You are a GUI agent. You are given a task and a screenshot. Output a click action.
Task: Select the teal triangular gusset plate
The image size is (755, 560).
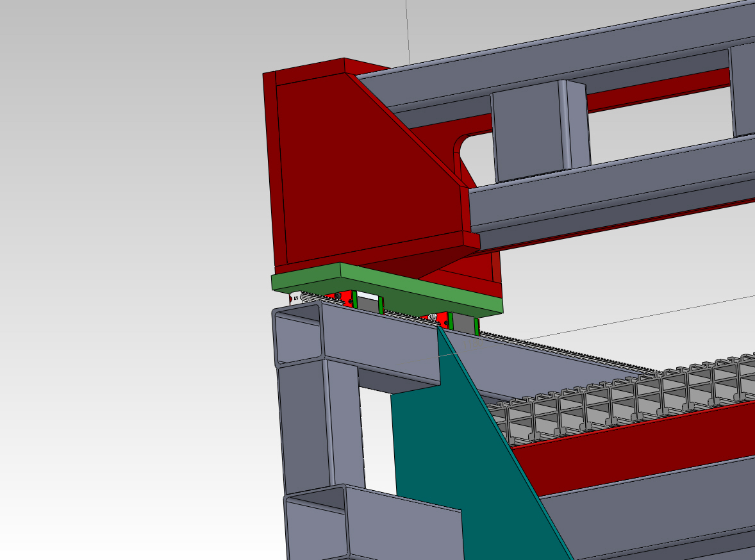tap(449, 449)
